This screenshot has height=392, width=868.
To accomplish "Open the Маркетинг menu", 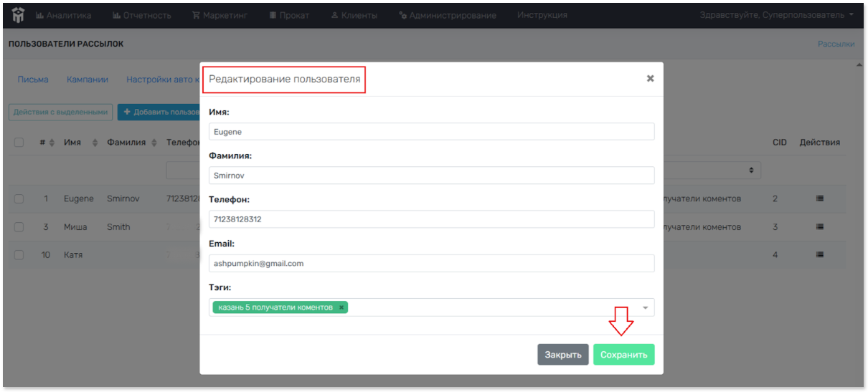I will pyautogui.click(x=220, y=15).
